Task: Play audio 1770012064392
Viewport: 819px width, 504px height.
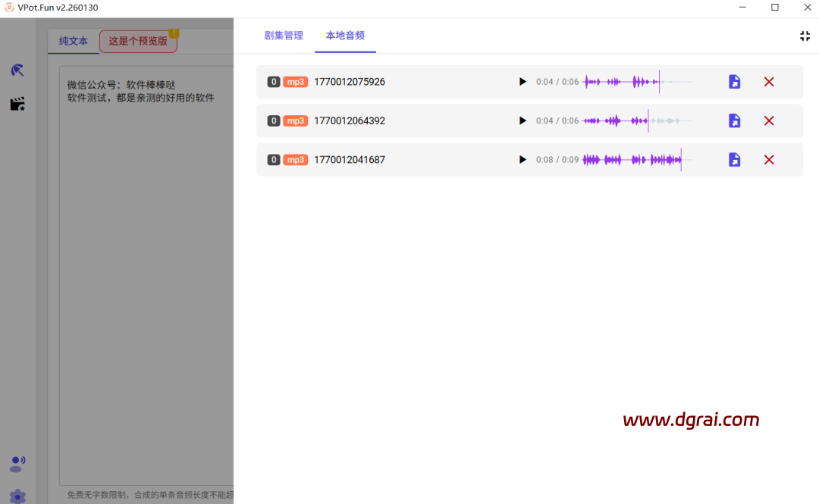Action: [x=522, y=121]
